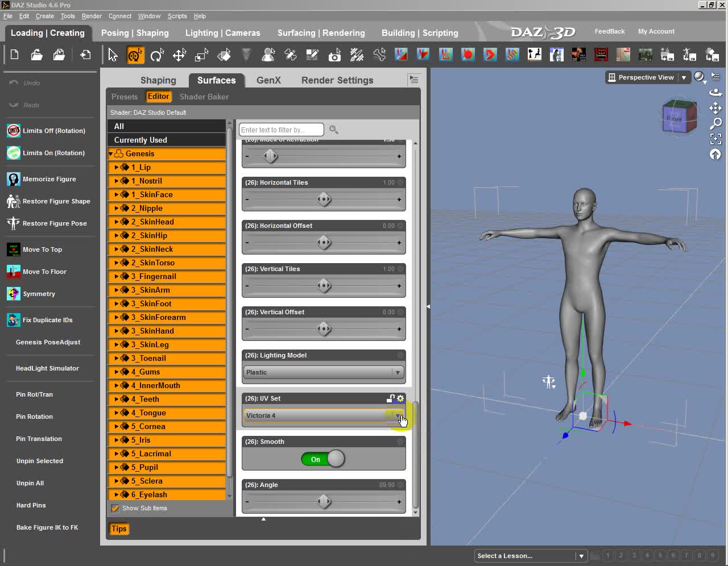Activate the Universal manipulator tool
728x566 pixels.
point(135,55)
